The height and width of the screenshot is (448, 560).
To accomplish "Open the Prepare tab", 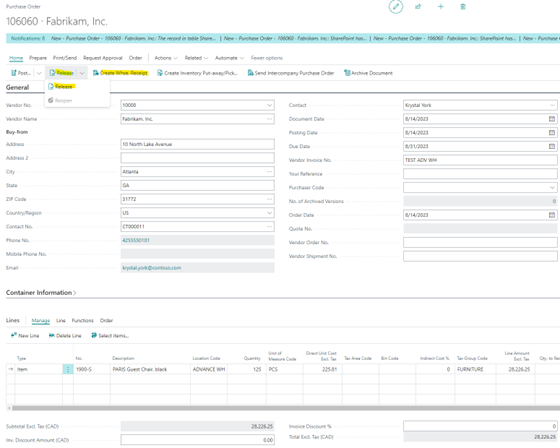I will [x=38, y=58].
